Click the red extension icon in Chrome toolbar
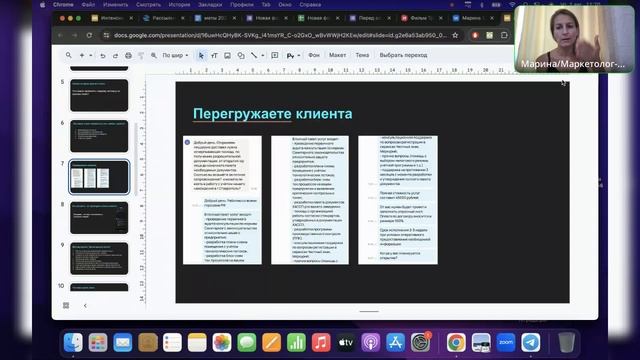 tap(475, 36)
